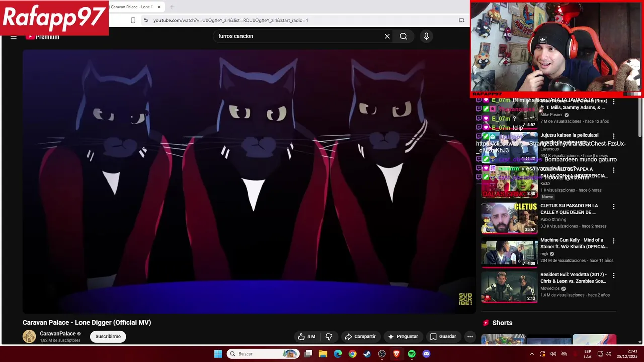Open Jujutsu kaisen la pelicula thumbnail

click(510, 148)
